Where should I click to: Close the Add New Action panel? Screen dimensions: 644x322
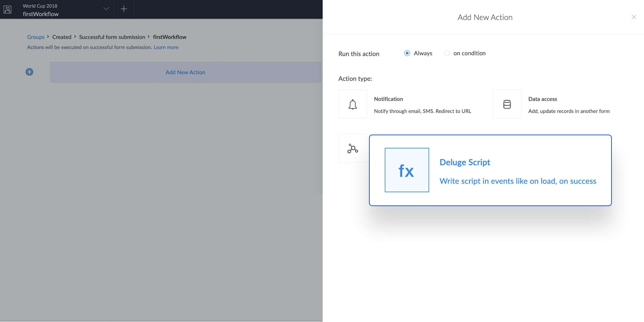click(633, 17)
